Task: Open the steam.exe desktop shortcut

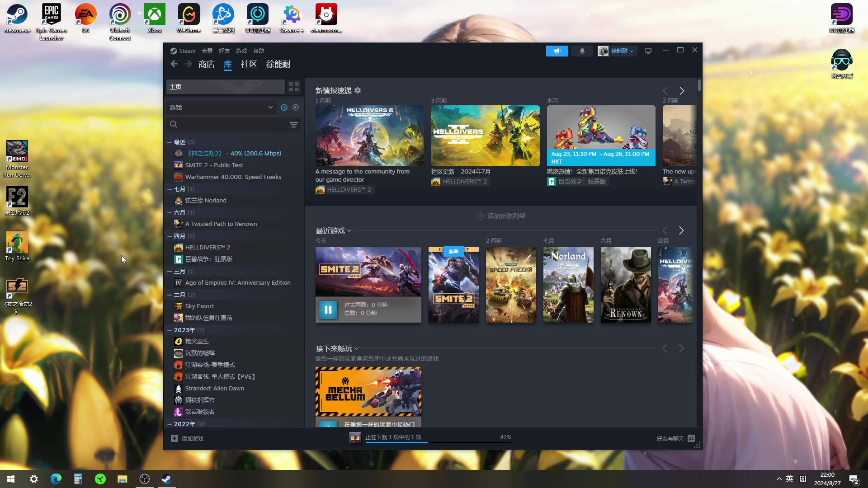Action: click(17, 19)
